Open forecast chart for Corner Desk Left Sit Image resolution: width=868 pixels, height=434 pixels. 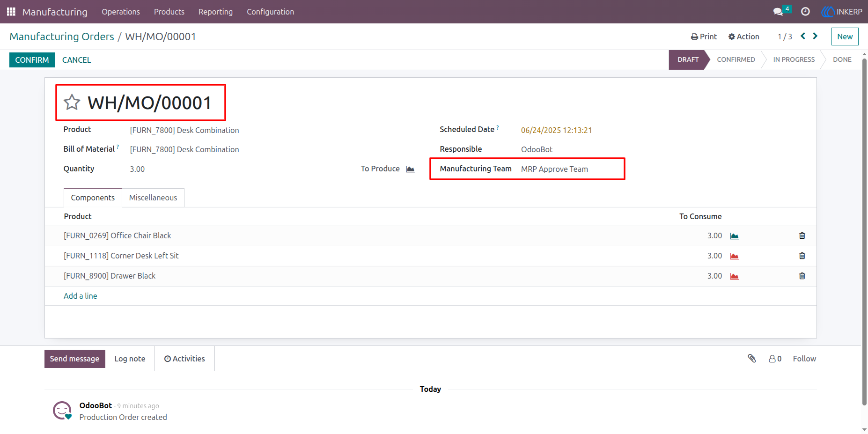(x=734, y=256)
